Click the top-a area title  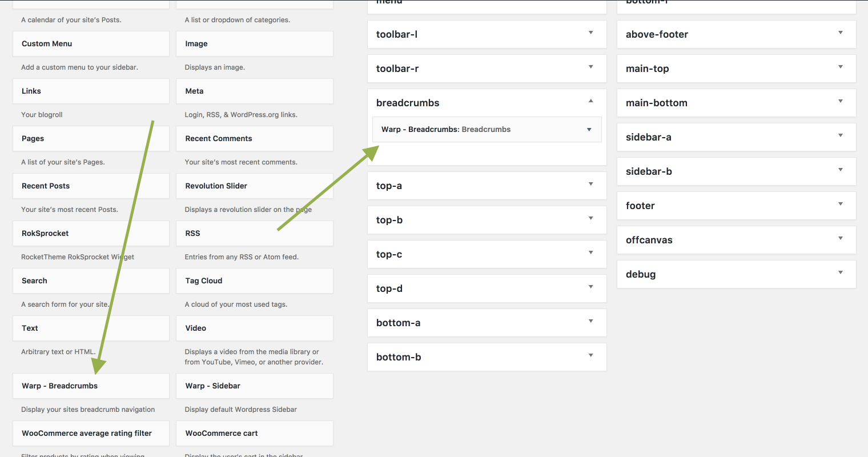tap(389, 186)
